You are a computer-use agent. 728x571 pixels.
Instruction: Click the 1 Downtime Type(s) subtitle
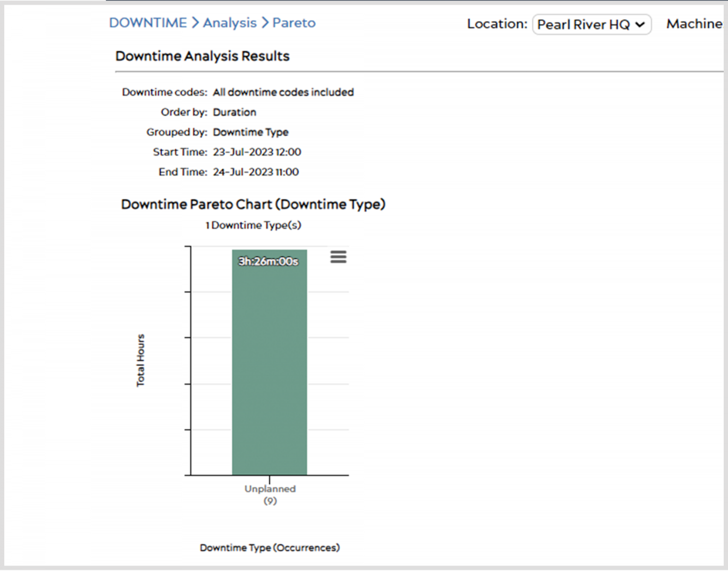coord(253,225)
